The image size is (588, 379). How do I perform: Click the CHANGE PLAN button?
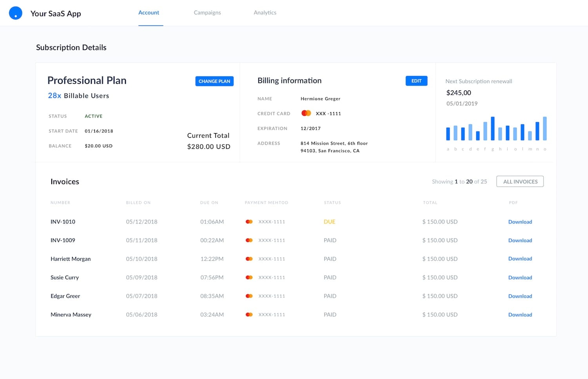[214, 81]
